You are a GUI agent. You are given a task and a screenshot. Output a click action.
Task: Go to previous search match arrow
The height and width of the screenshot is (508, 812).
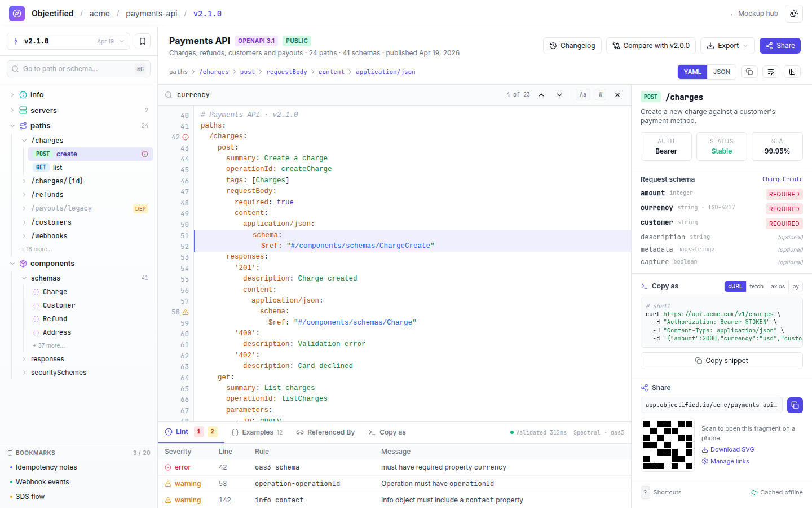[x=541, y=95]
